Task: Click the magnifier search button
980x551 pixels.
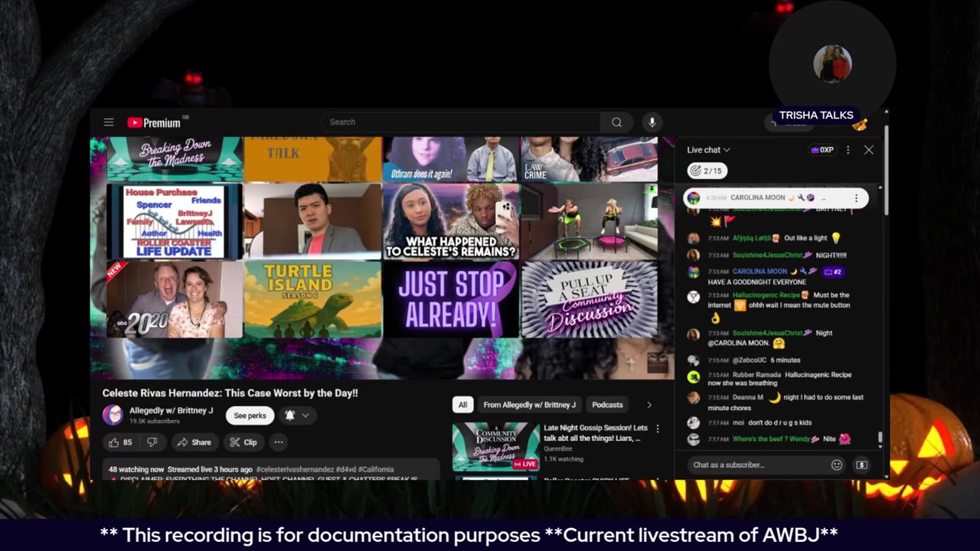Action: point(616,122)
